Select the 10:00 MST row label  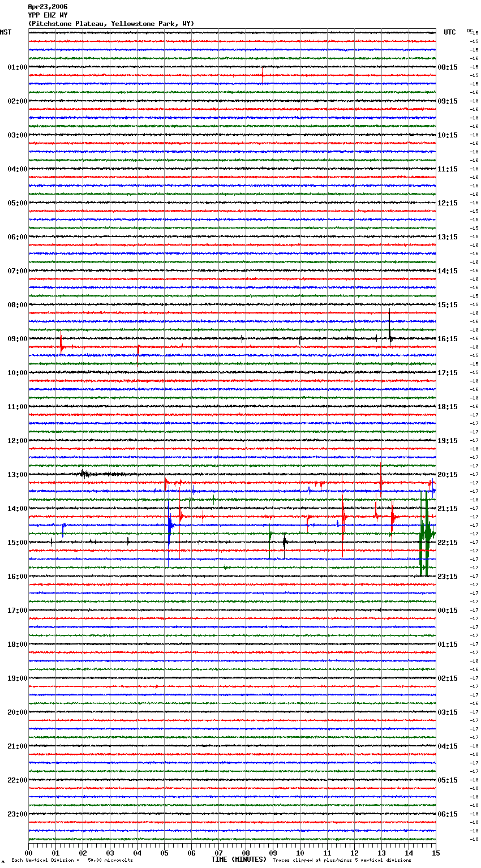(17, 373)
